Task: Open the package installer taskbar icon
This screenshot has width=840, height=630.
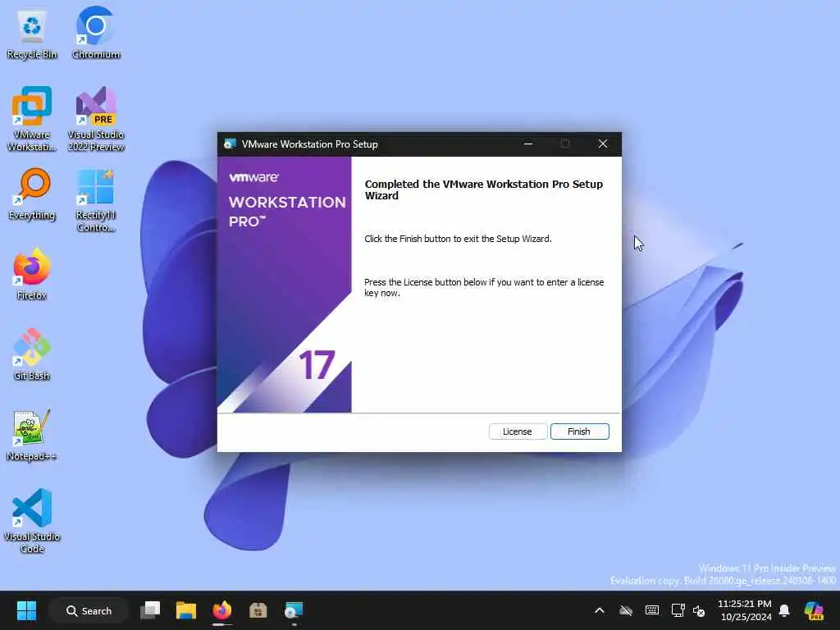Action: pos(258,610)
